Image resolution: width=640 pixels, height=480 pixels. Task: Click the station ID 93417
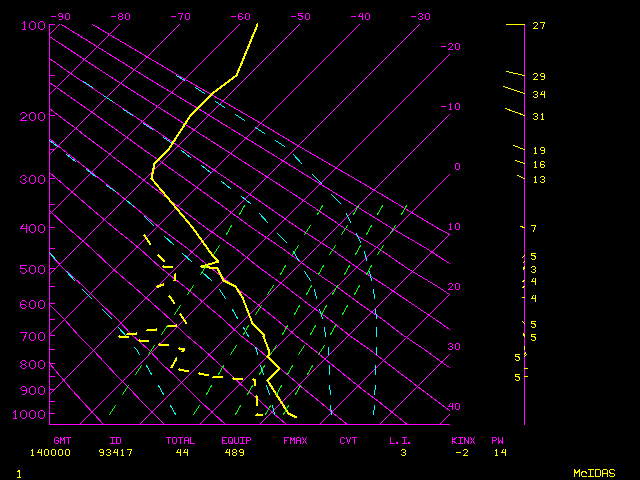(x=124, y=453)
